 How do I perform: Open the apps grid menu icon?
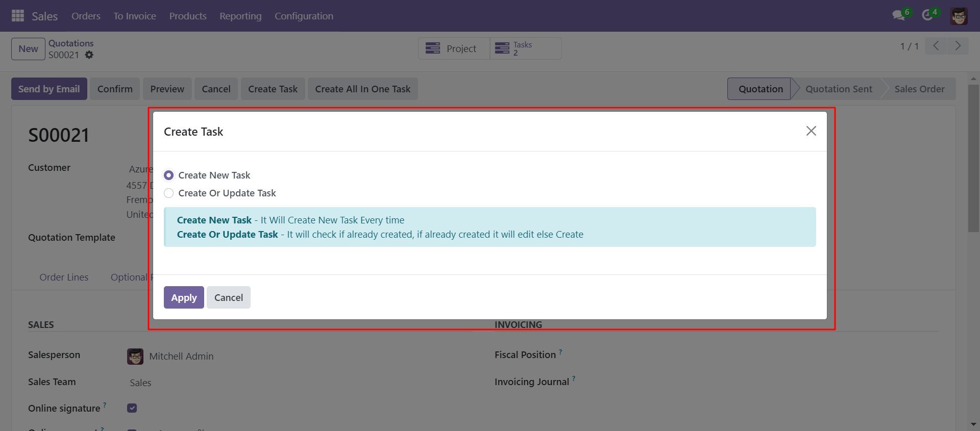tap(18, 16)
